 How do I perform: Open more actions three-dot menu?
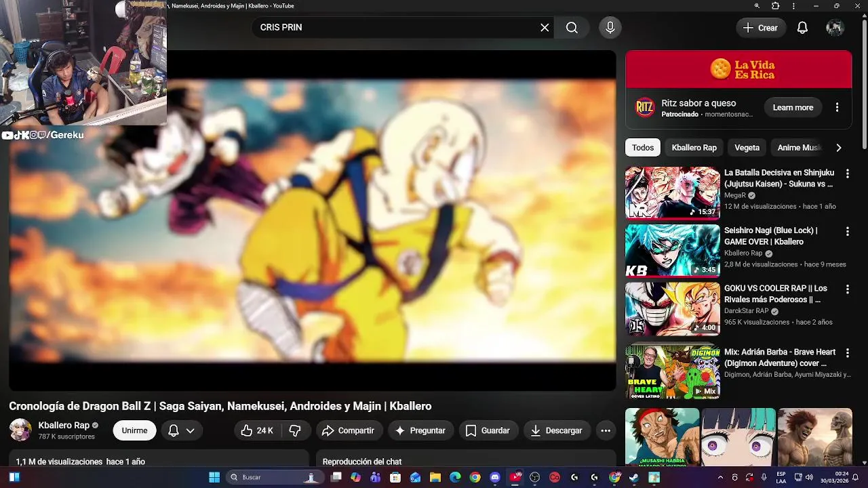pos(606,430)
